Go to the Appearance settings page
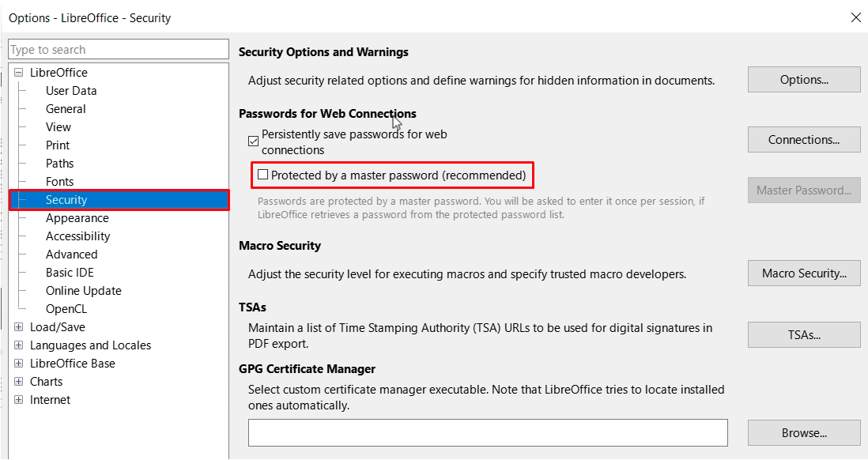 tap(77, 218)
